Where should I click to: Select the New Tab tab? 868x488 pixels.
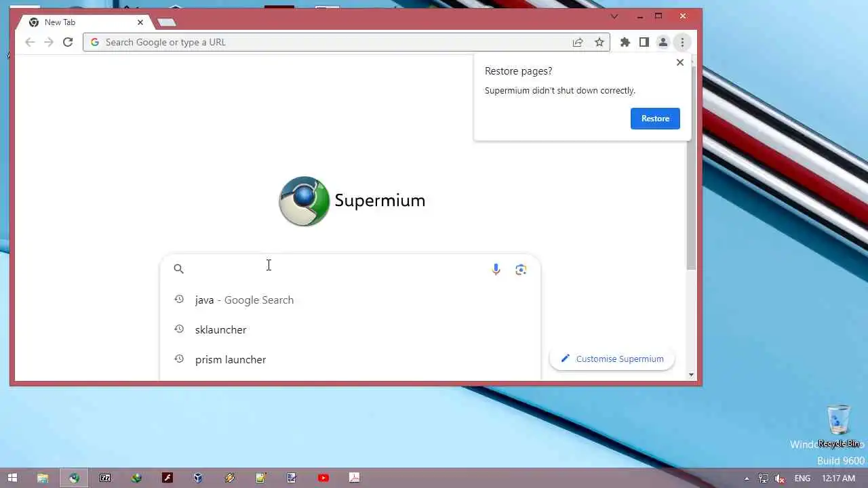click(85, 22)
